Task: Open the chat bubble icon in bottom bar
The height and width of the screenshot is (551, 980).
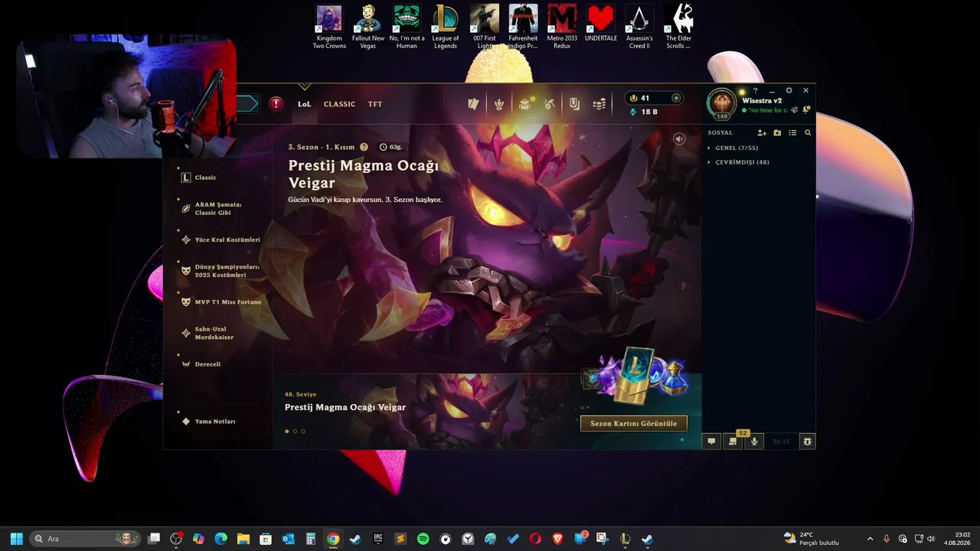Action: 711,442
